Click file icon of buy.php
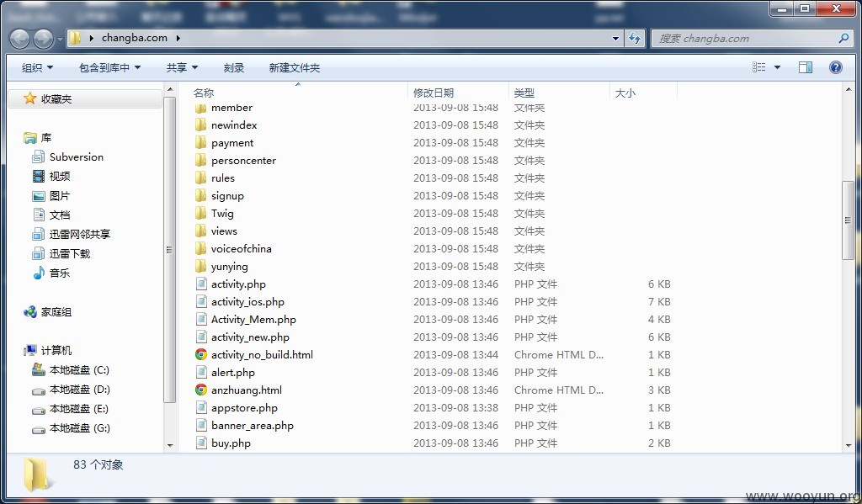Screen dimensions: 862x504 point(201,443)
